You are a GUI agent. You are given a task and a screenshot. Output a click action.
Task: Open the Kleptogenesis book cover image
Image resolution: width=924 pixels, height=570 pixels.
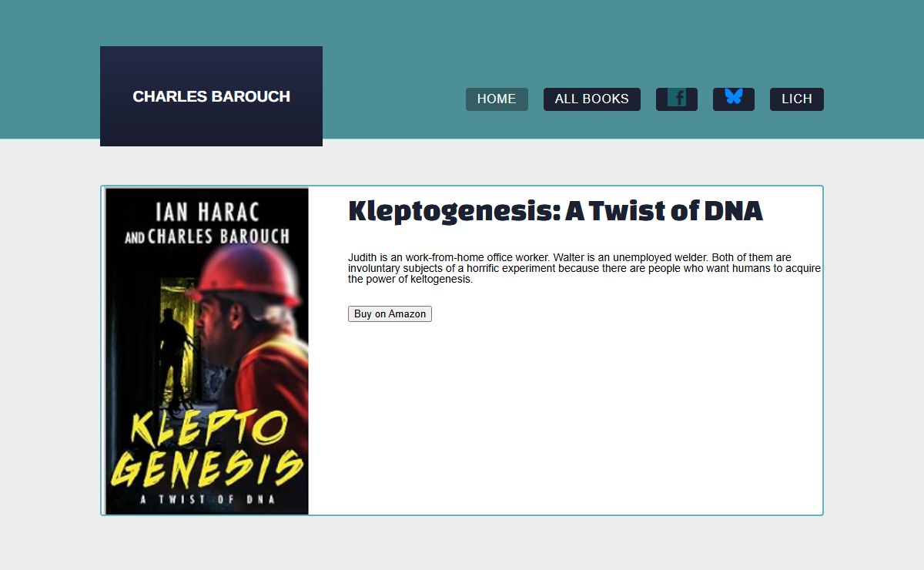click(x=207, y=351)
